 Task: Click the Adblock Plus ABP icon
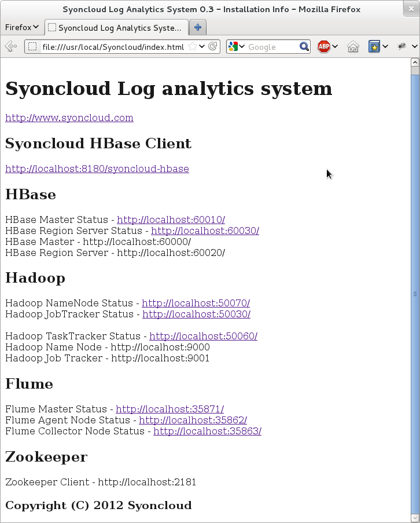(324, 46)
